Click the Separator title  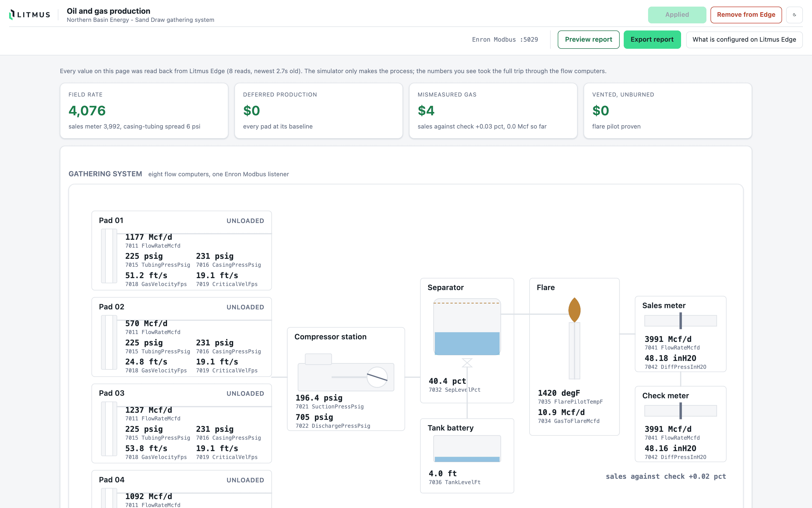point(445,288)
